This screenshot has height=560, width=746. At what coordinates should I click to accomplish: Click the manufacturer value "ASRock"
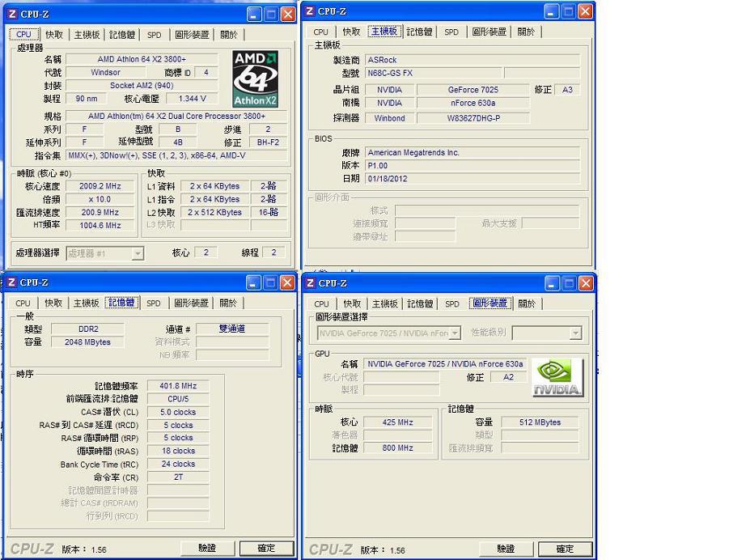[473, 60]
